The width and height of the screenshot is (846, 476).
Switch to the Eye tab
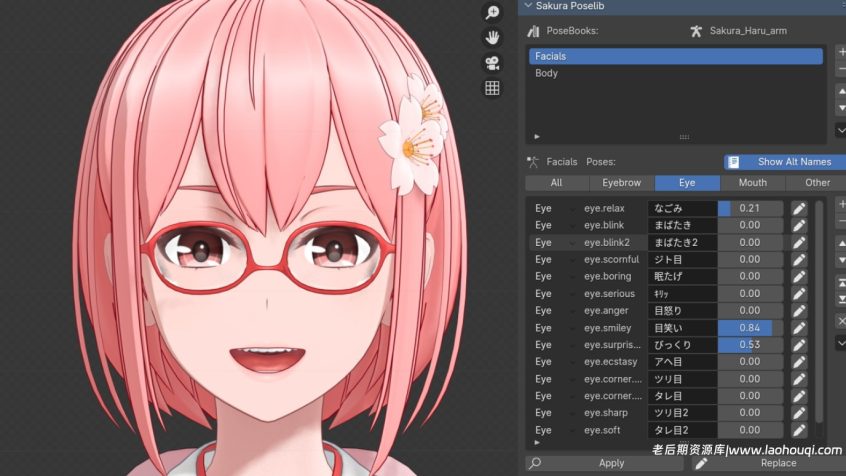point(687,183)
